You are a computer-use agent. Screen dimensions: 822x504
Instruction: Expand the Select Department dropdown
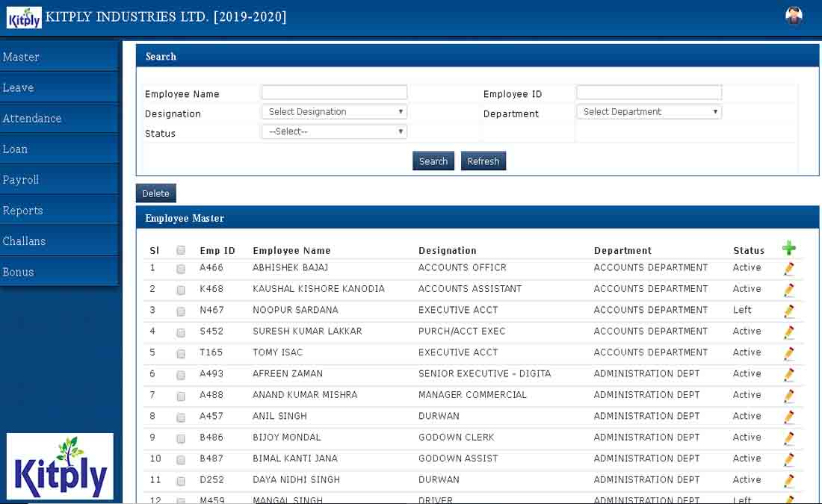coord(649,112)
